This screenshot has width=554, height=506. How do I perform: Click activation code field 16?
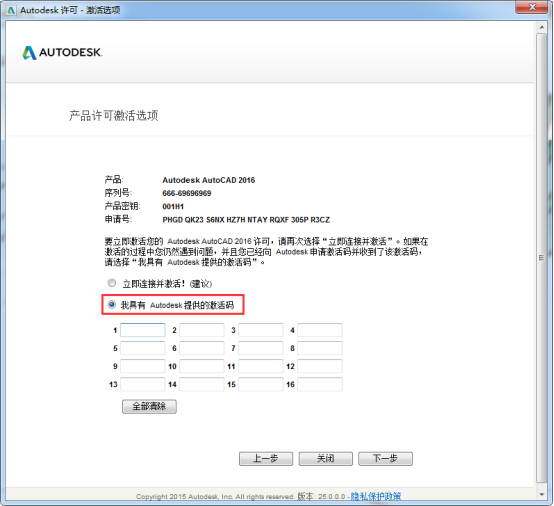[320, 384]
